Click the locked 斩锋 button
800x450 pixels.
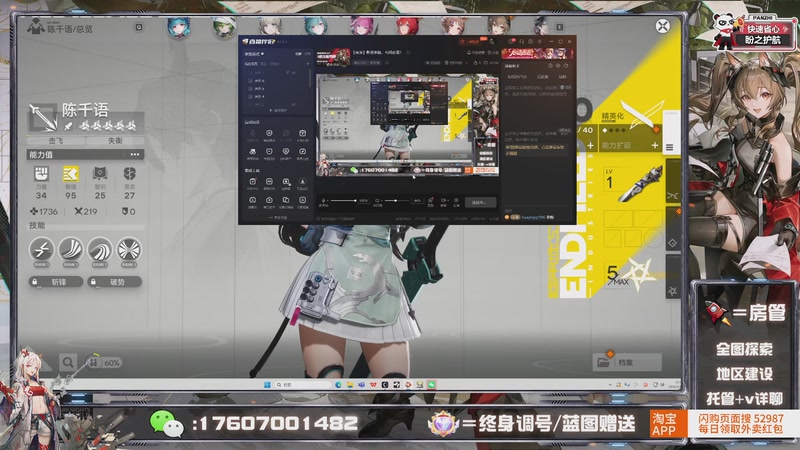[x=56, y=282]
